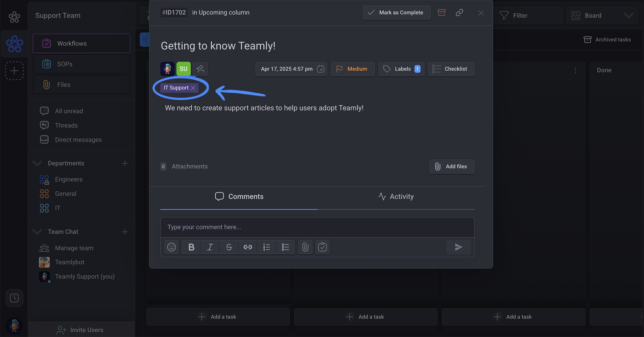Open Threads
644x337 pixels.
click(66, 125)
